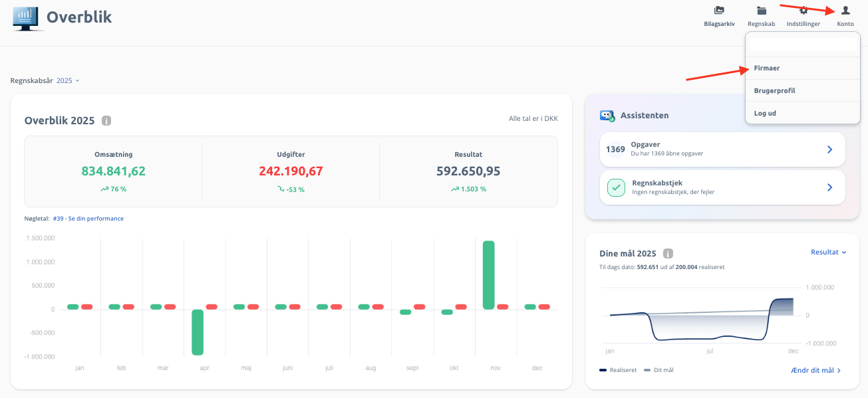This screenshot has width=868, height=398.
Task: Open Indstillinger gear icon
Action: (x=803, y=11)
